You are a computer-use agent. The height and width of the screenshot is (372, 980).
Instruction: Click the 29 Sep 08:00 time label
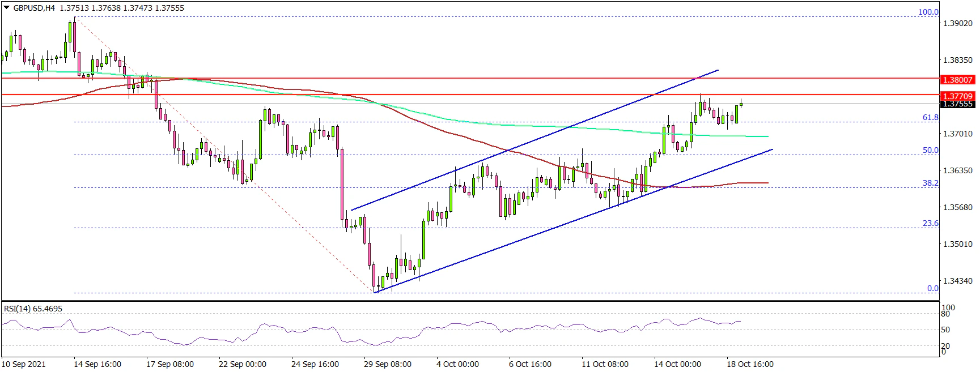pyautogui.click(x=388, y=364)
